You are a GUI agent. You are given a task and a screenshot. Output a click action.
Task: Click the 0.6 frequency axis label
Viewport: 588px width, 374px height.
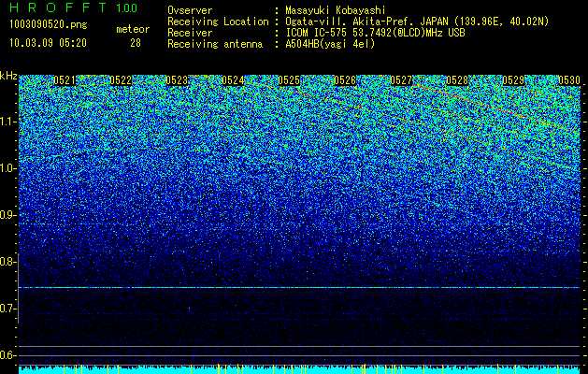(7, 355)
